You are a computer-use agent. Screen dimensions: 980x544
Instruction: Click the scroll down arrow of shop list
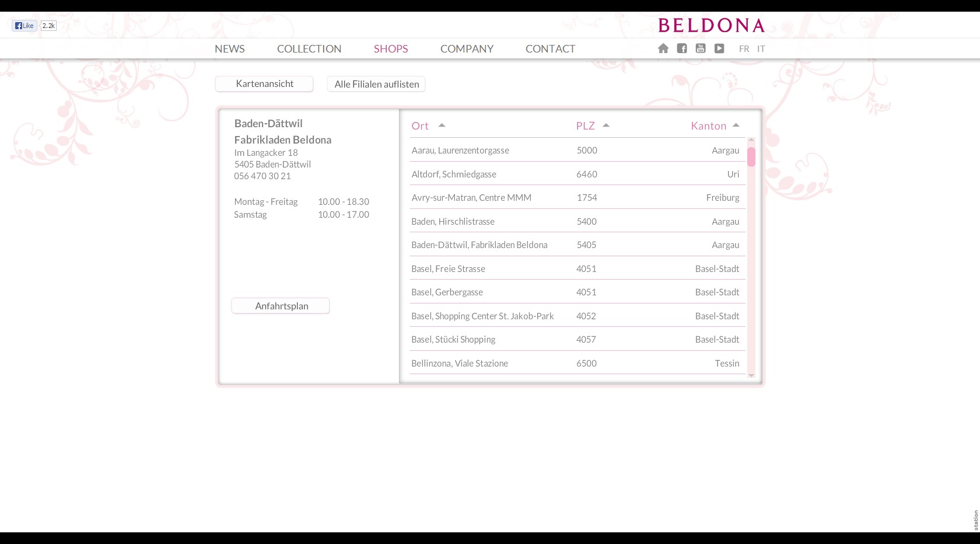pos(751,375)
